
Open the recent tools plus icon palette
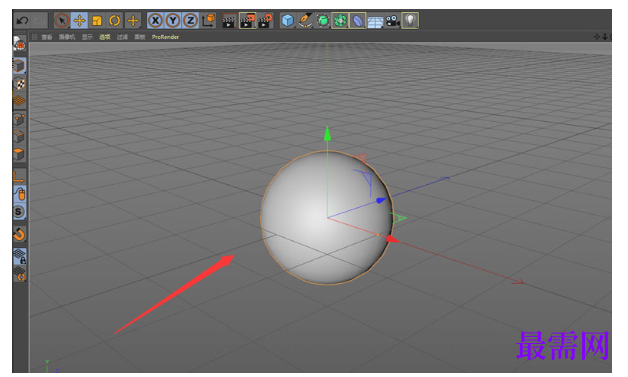click(133, 20)
